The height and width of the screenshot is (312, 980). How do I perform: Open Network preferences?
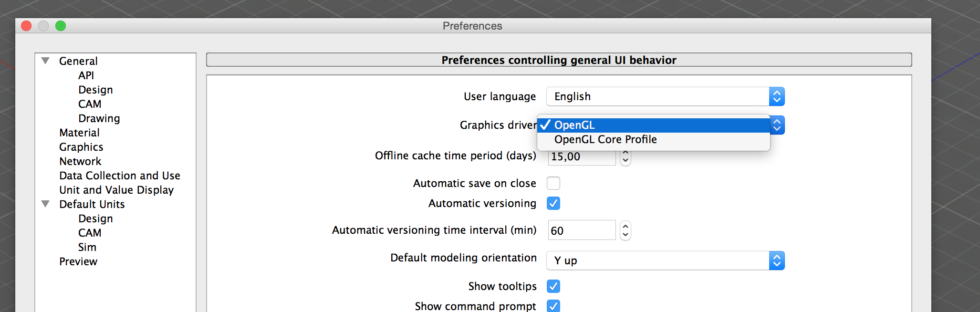click(80, 161)
